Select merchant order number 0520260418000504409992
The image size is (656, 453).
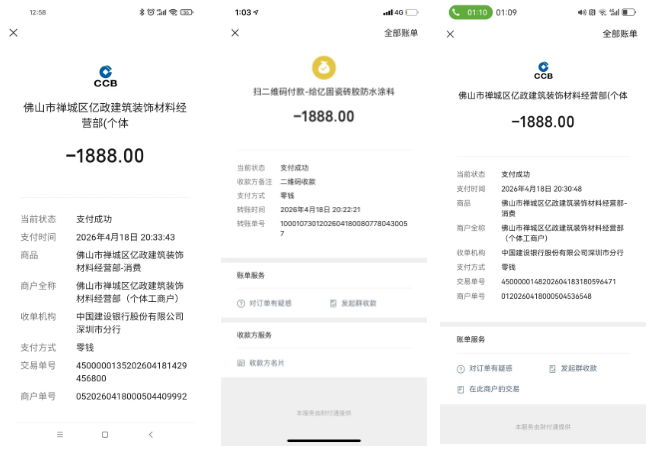[x=131, y=396]
